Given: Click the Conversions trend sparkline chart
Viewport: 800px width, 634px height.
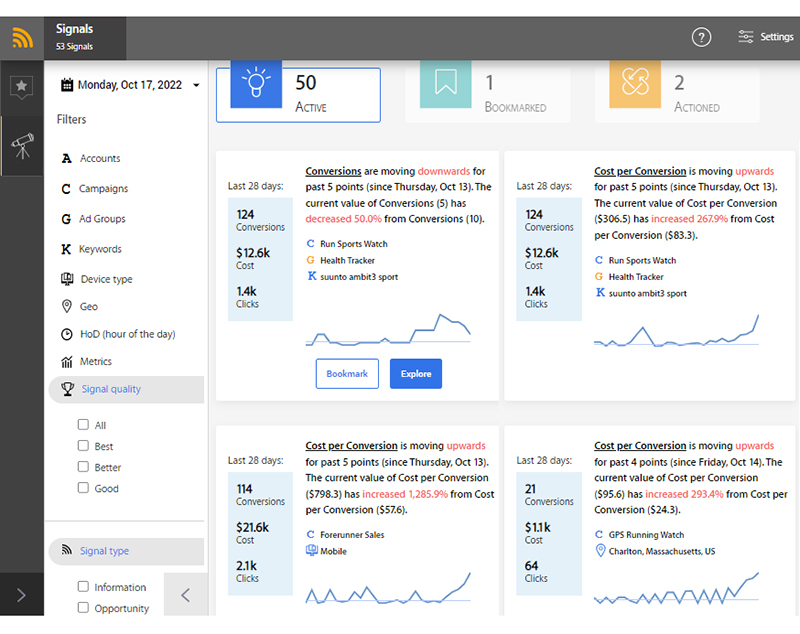Looking at the screenshot, I should click(x=387, y=328).
